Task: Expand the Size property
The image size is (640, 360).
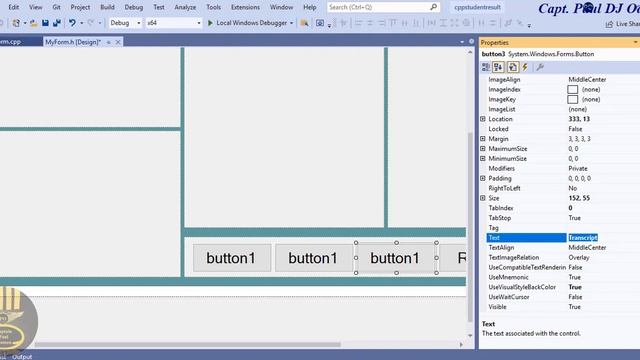Action: click(x=483, y=198)
